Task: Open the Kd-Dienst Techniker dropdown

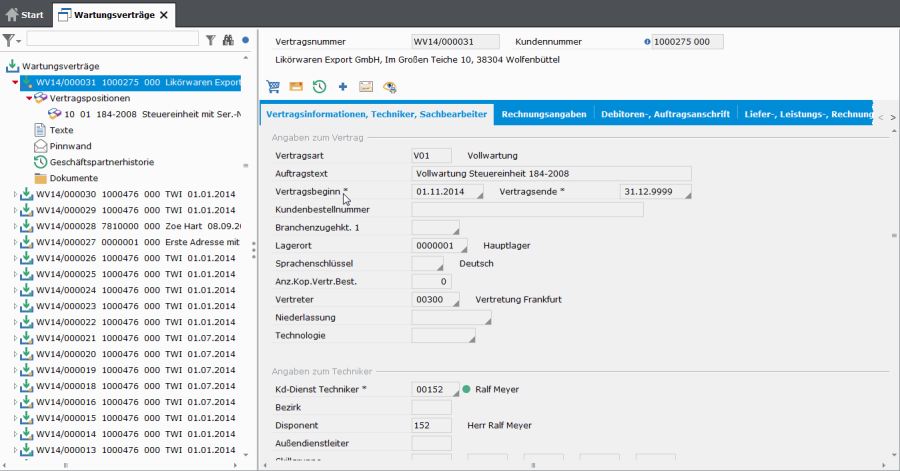Action: (x=455, y=393)
